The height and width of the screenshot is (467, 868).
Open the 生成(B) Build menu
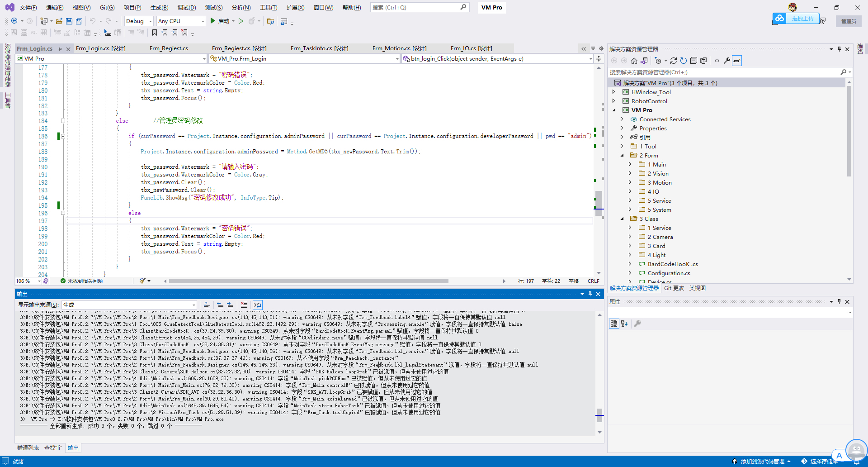coord(159,8)
